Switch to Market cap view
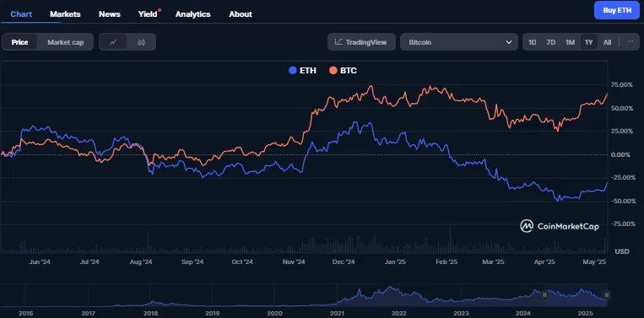 click(66, 42)
